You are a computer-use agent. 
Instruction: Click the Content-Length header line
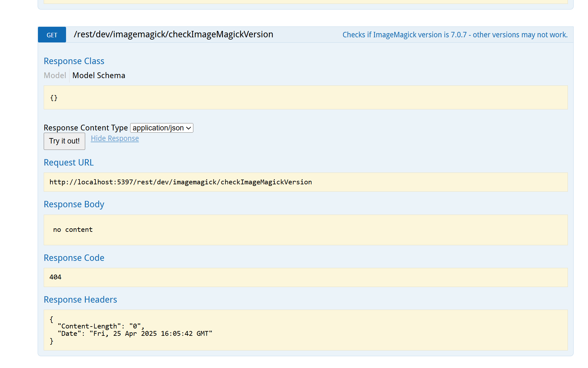(101, 326)
